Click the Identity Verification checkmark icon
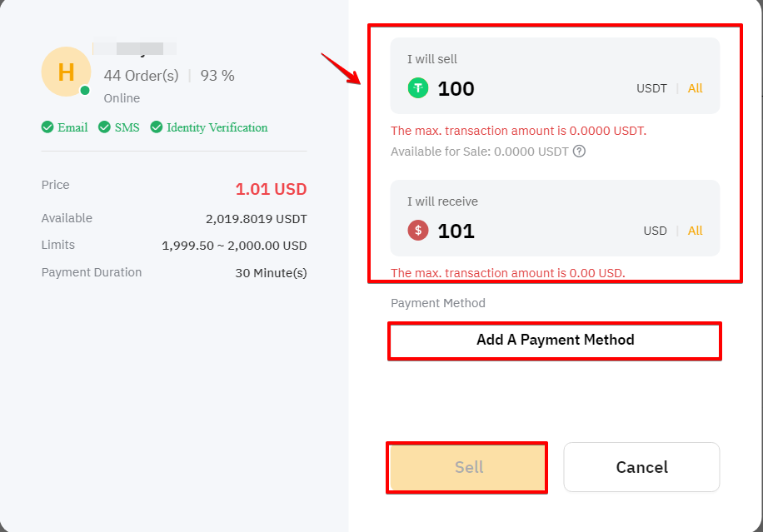Viewport: 763px width, 532px height. tap(157, 127)
